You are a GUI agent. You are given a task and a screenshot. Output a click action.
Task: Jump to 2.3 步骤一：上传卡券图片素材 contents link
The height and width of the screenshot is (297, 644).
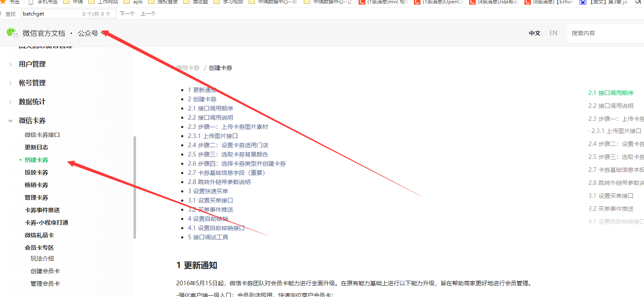[228, 127]
